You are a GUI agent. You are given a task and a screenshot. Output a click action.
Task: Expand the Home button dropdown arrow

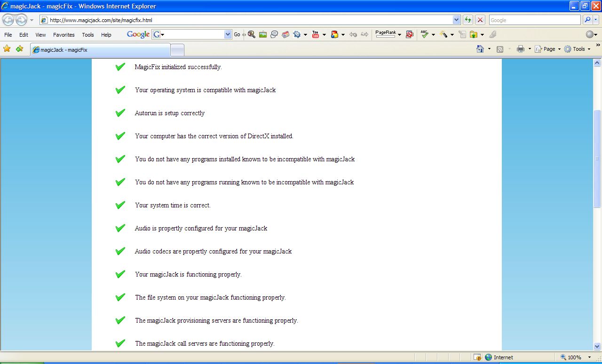click(x=489, y=49)
